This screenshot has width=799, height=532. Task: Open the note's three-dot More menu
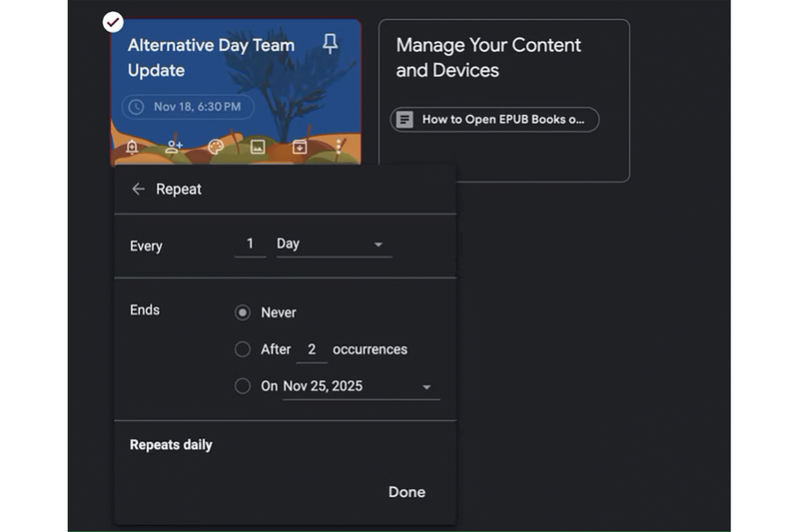tap(340, 148)
